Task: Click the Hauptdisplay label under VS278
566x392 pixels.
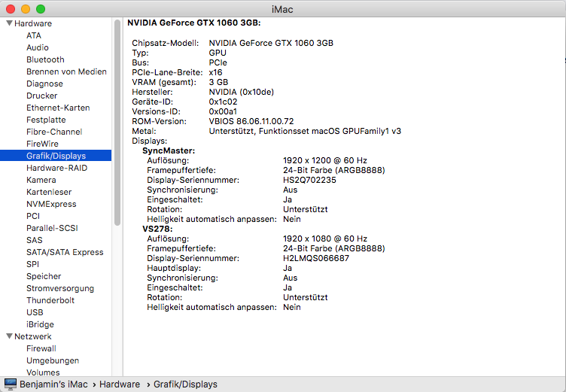Action: coord(174,268)
